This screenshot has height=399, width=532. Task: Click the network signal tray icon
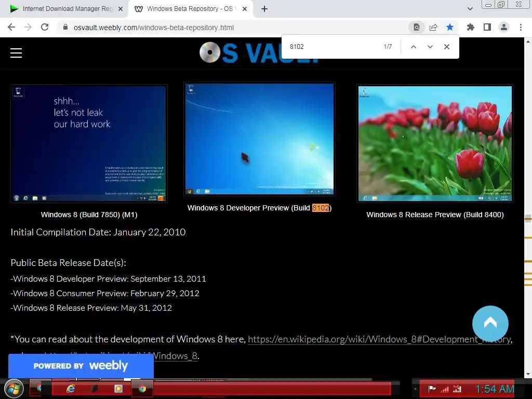coord(445,389)
